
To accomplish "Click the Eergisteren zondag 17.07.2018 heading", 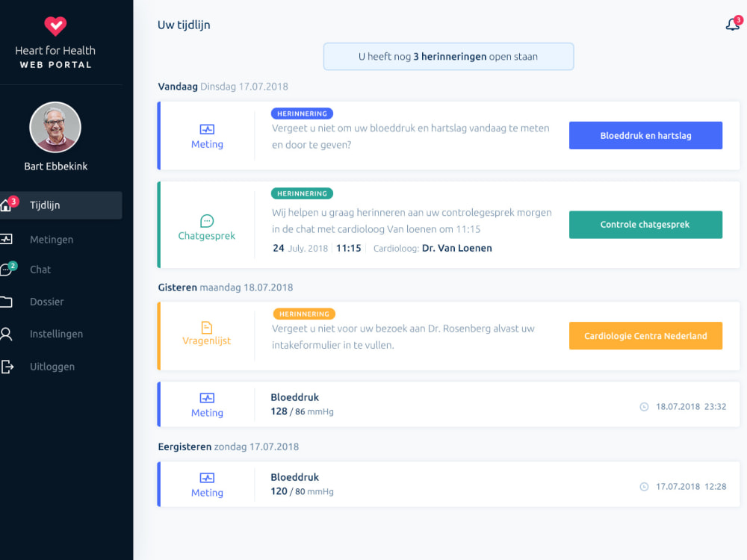I will tap(228, 447).
